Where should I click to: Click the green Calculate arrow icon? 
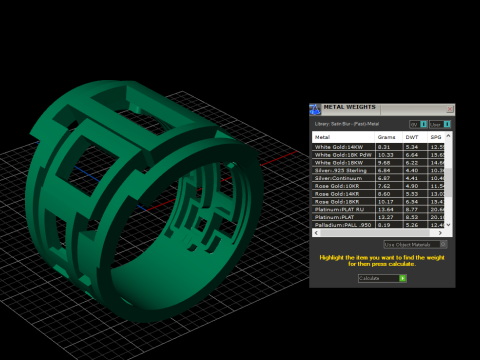click(x=403, y=278)
